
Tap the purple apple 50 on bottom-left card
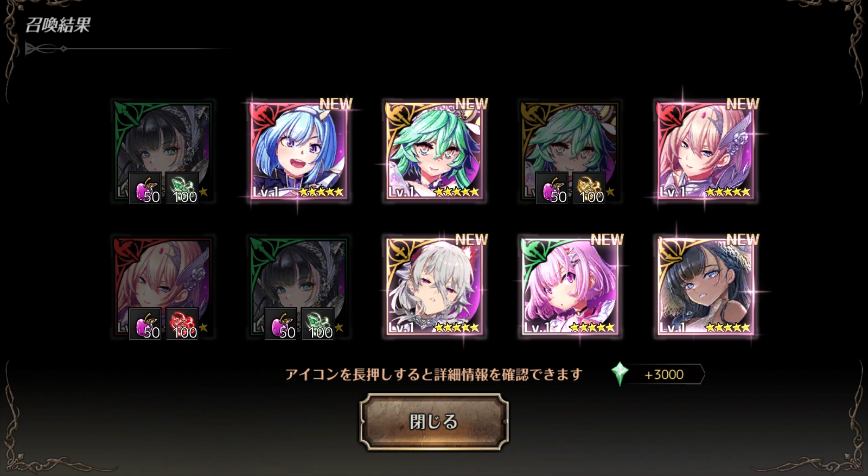[145, 324]
